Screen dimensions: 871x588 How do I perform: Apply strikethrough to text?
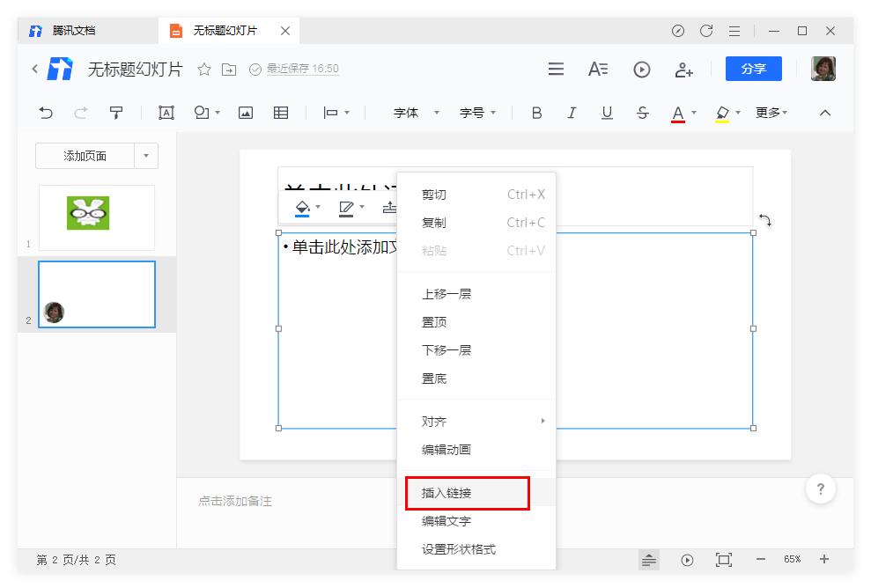point(642,113)
